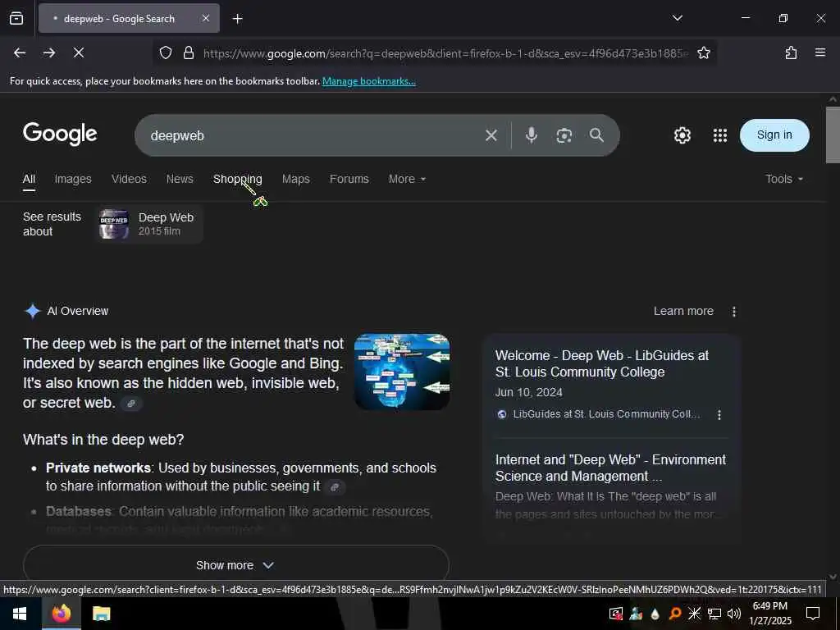Submit search with the magnifier icon
Viewport: 840px width, 630px height.
pyautogui.click(x=596, y=135)
